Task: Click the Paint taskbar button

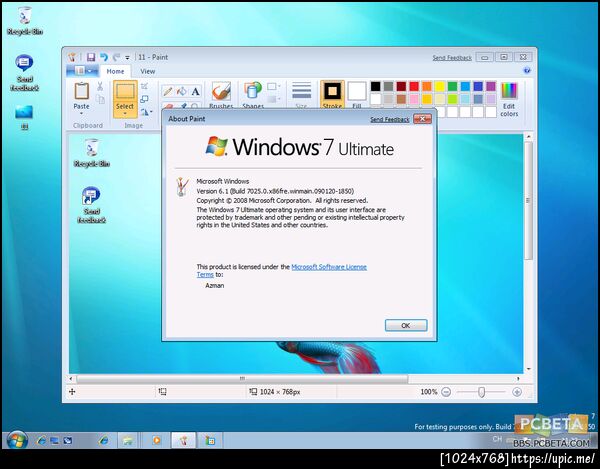Action: click(184, 440)
